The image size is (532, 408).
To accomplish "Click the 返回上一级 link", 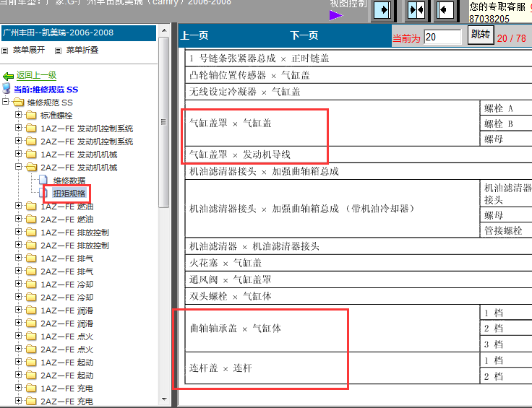I will pyautogui.click(x=36, y=75).
